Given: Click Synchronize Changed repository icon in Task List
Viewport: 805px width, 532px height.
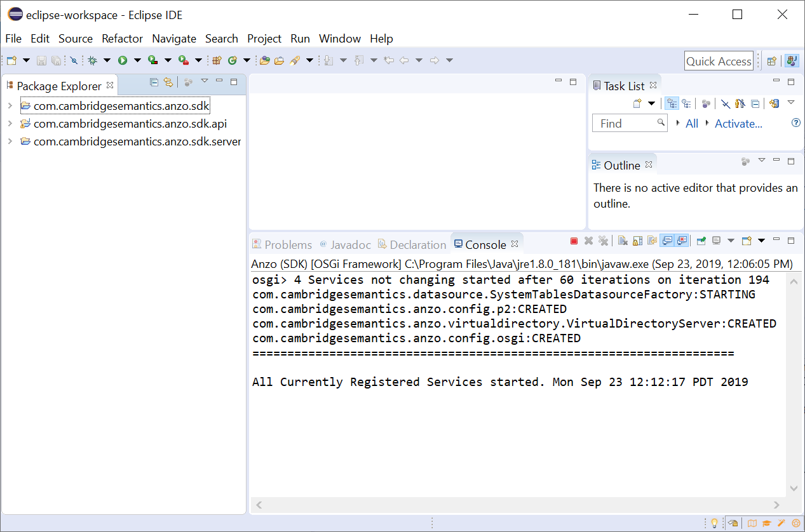Looking at the screenshot, I should click(773, 103).
